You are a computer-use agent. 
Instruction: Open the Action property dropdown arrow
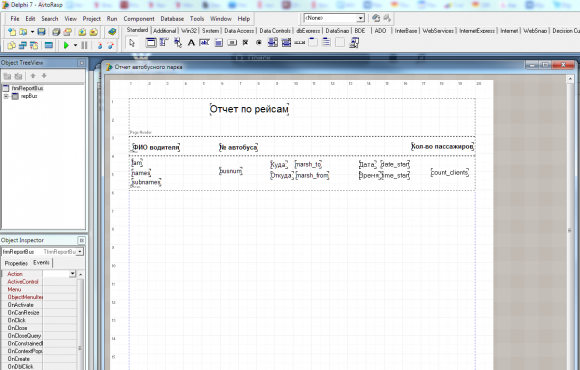point(72,274)
